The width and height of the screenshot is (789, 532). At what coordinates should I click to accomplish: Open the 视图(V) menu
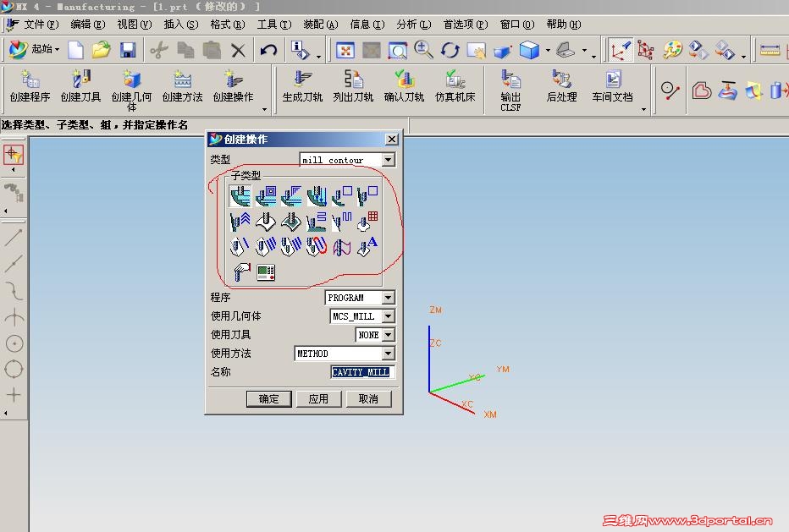(x=135, y=25)
